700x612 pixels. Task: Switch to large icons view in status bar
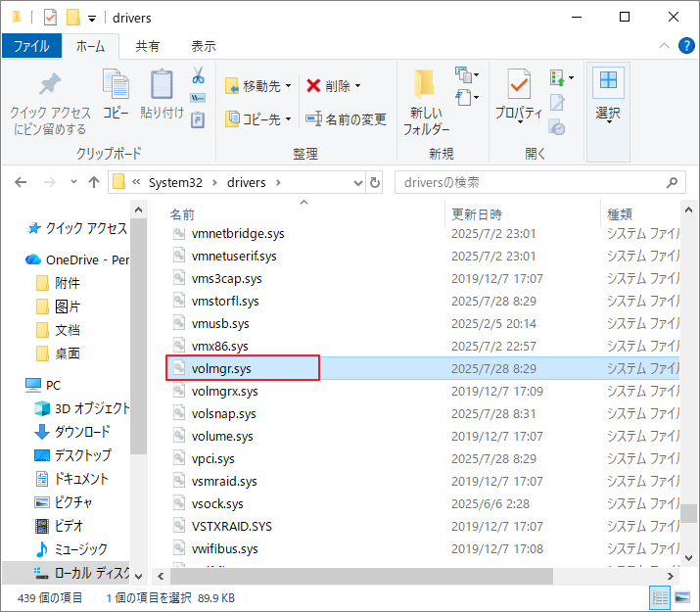tap(682, 597)
